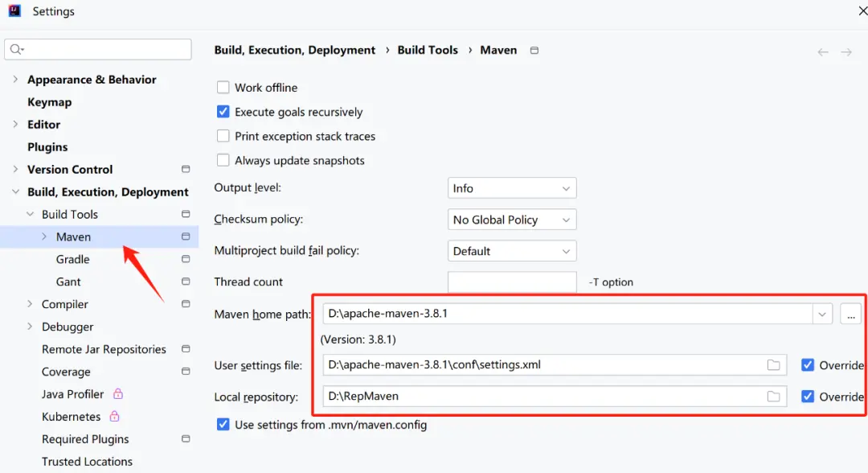Image resolution: width=868 pixels, height=473 pixels.
Task: Click the folder icon in User settings file
Action: point(773,365)
